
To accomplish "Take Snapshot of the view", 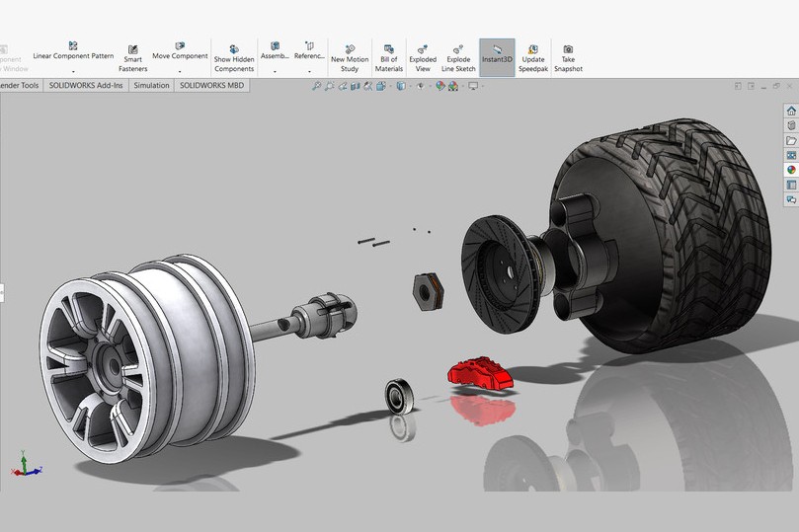I will tap(568, 58).
